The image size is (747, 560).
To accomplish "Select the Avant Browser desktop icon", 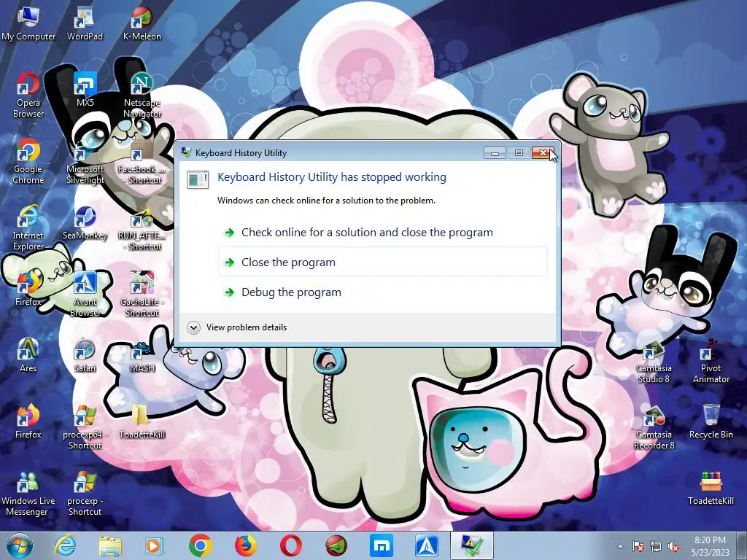I will [x=85, y=295].
